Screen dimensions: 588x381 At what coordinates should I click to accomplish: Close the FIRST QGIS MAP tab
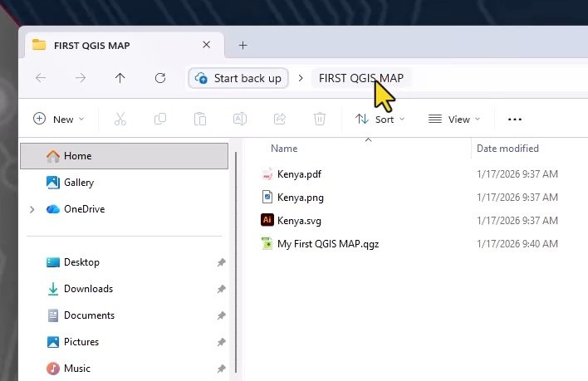pos(206,45)
